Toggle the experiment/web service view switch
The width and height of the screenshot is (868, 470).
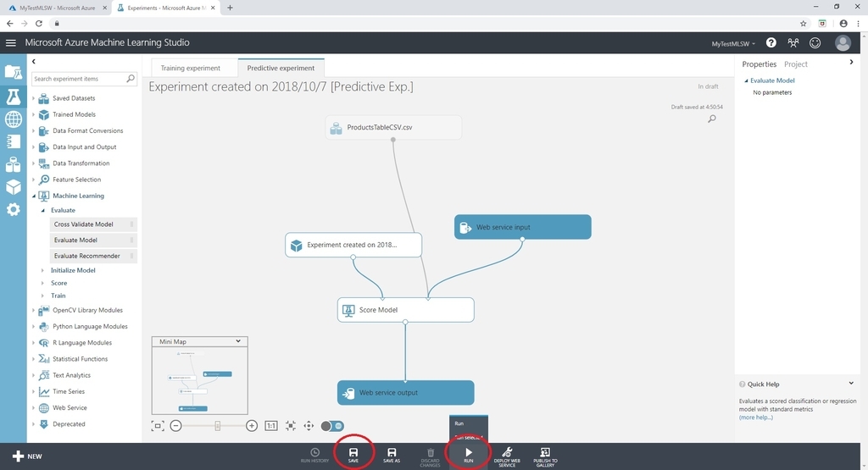click(x=332, y=426)
